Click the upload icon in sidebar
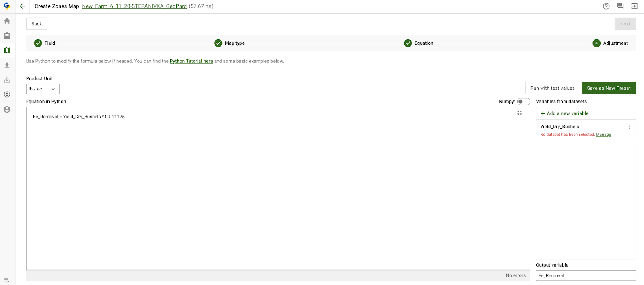 click(7, 65)
